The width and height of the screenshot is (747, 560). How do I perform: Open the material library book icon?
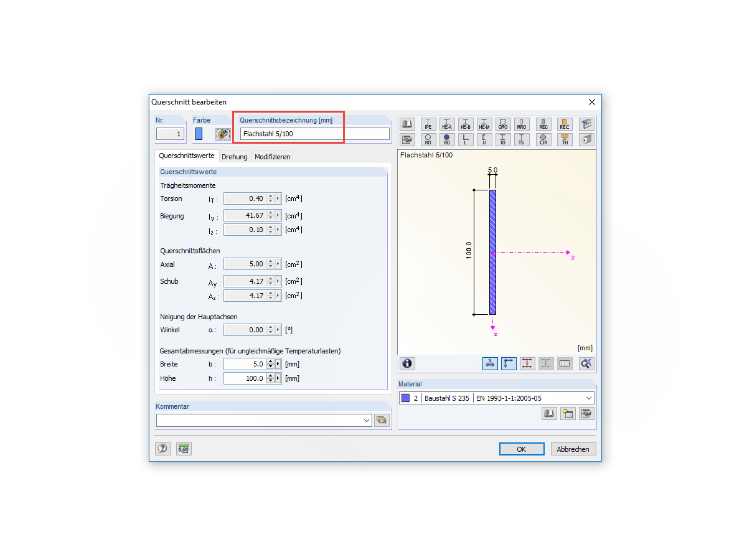549,413
